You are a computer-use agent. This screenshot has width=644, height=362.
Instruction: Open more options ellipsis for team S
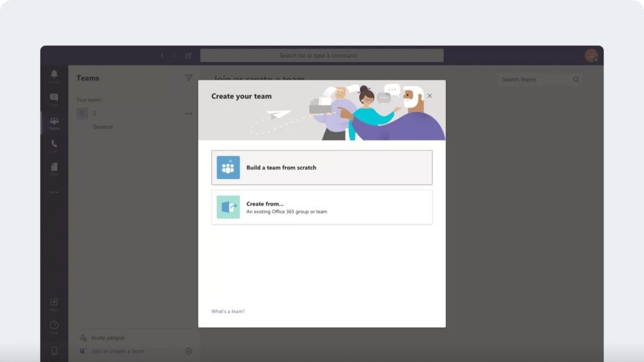point(188,114)
